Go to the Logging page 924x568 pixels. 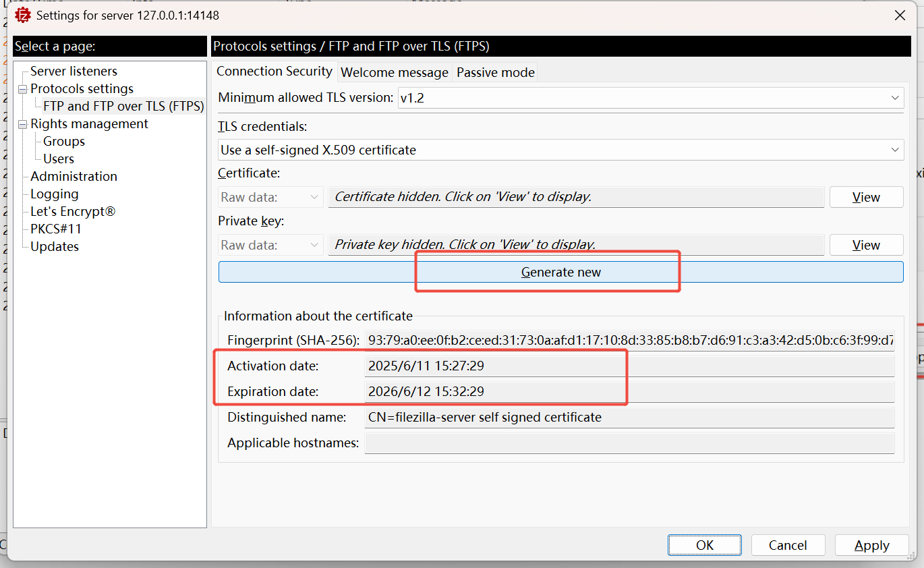point(54,194)
